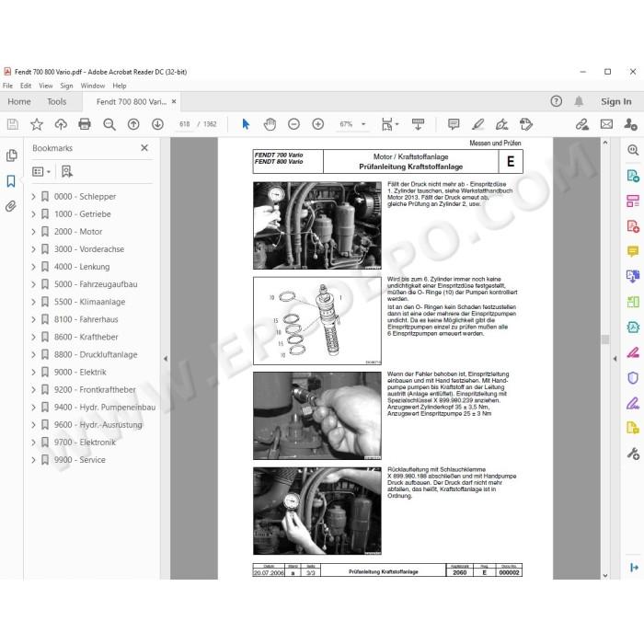Expand the 5500 - Klimaanlage bookmark

(33, 302)
